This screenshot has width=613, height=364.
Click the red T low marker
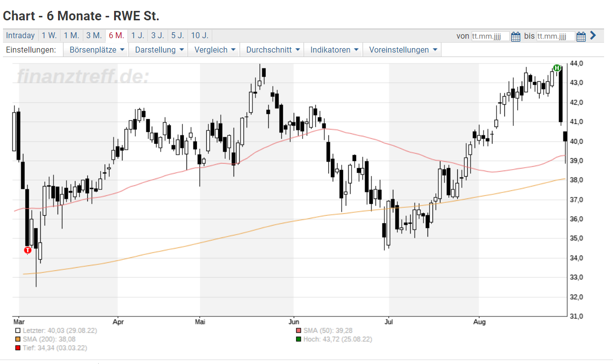(28, 250)
